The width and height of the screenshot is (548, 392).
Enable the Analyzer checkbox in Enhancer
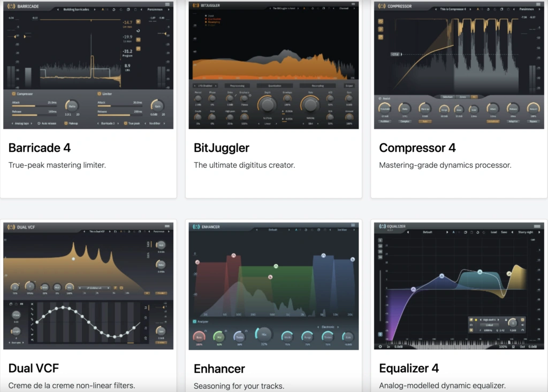tap(194, 322)
